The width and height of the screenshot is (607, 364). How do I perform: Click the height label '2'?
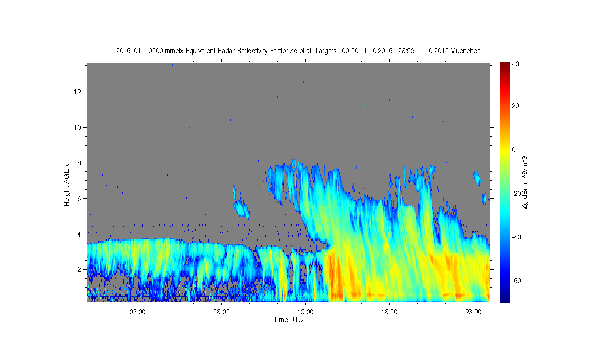click(79, 269)
